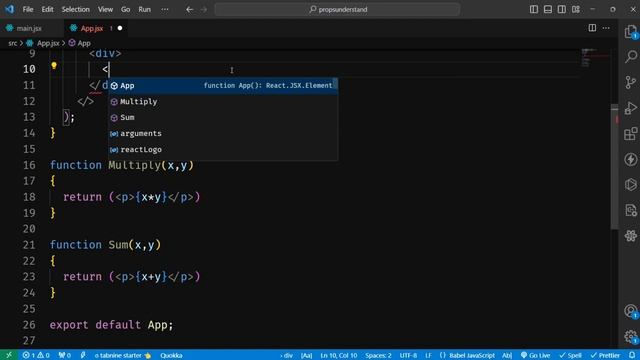Click App symbol in the breadcrumb
Image resolution: width=640 pixels, height=360 pixels.
pos(84,43)
